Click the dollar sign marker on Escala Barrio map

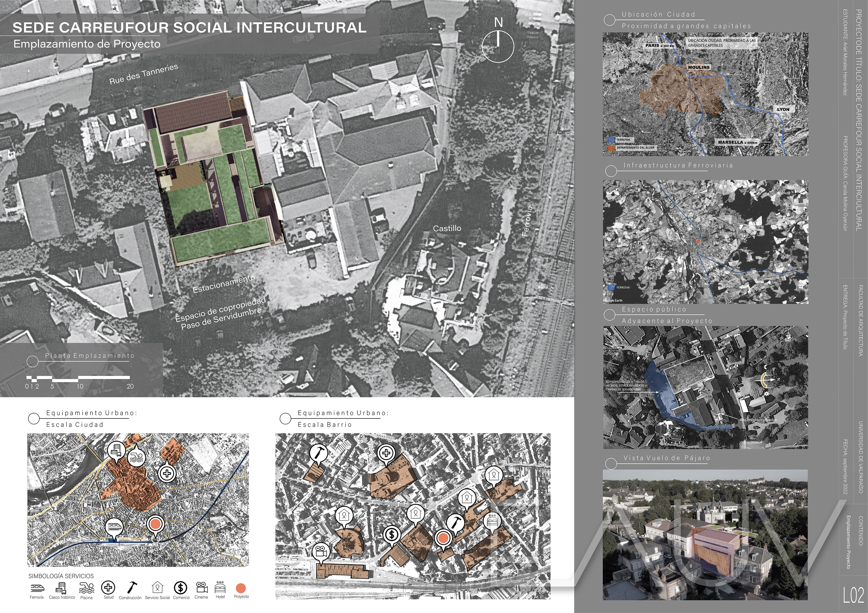[x=392, y=535]
